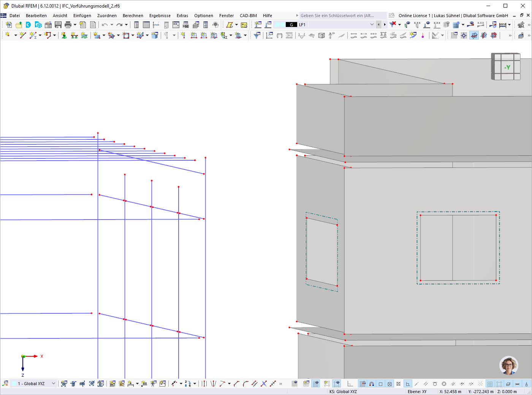
Task: Open the Ergebnisse menu
Action: click(x=160, y=16)
